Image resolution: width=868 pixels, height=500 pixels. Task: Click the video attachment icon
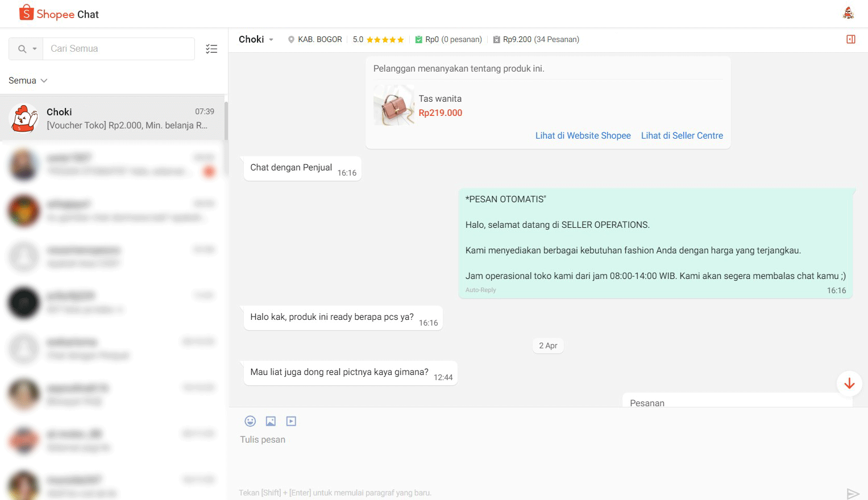pos(291,421)
